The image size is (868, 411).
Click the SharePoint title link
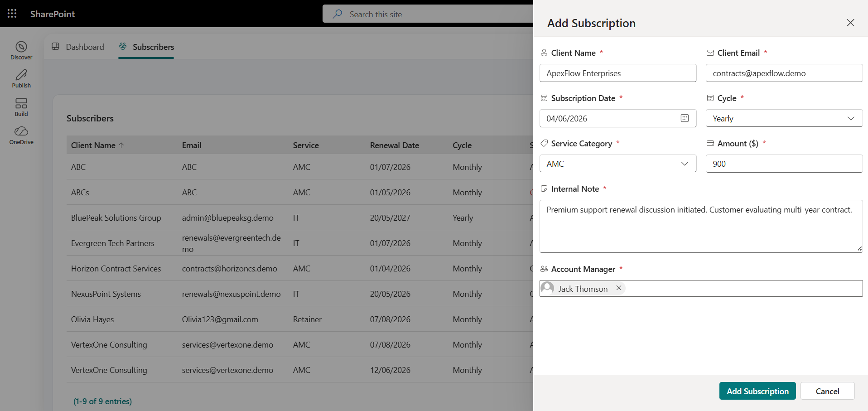pyautogui.click(x=53, y=14)
